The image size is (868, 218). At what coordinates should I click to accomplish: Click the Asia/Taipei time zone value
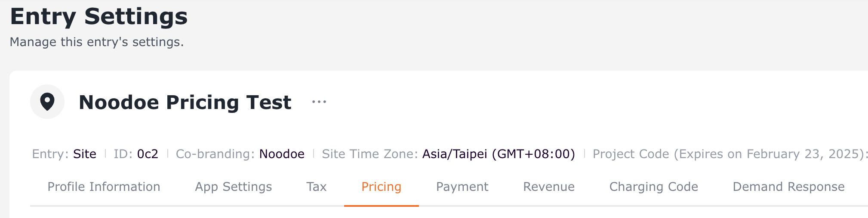point(499,154)
